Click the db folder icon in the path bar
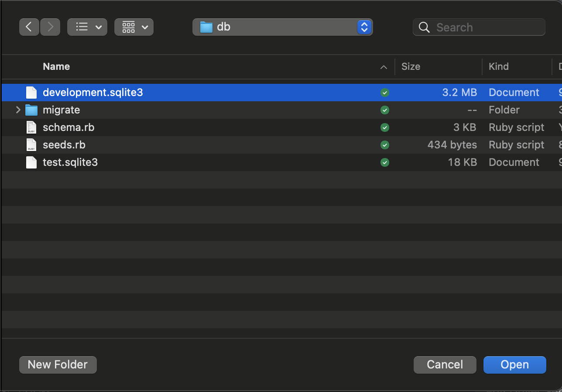 [x=206, y=27]
